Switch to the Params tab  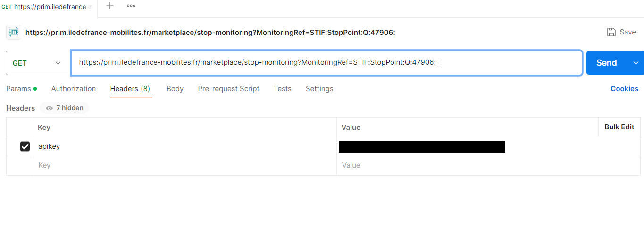21,89
